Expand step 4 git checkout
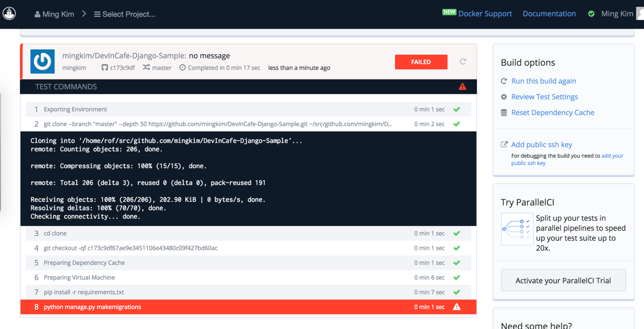 [x=248, y=248]
